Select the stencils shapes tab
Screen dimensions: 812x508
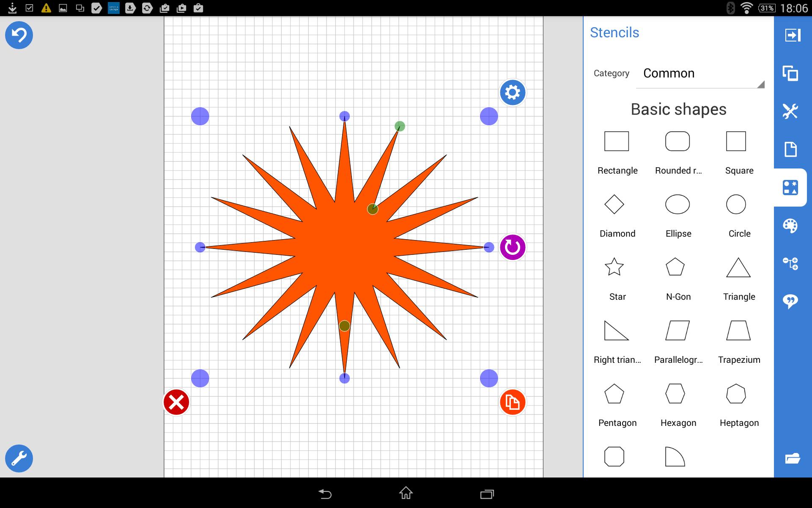790,188
